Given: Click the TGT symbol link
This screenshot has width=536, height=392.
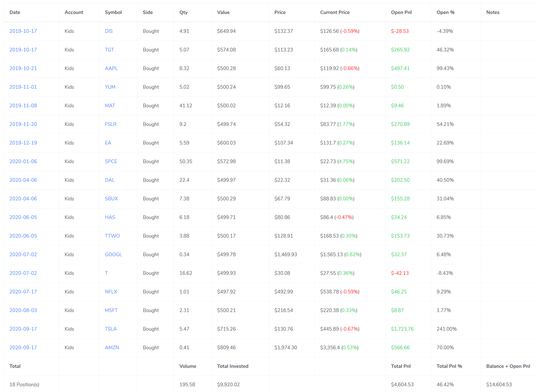Looking at the screenshot, I should pyautogui.click(x=109, y=50).
